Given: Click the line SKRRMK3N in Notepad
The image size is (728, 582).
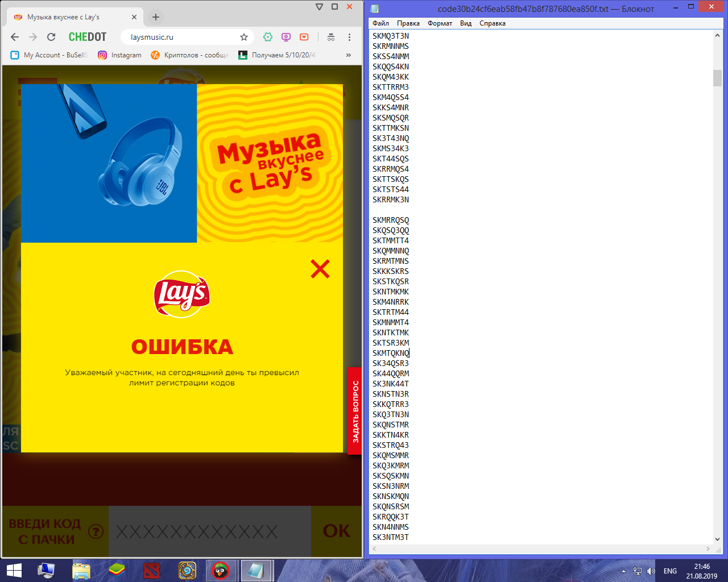Looking at the screenshot, I should [391, 199].
